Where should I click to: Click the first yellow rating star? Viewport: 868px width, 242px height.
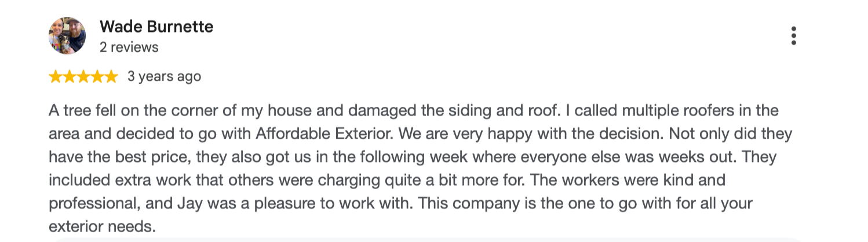[56, 77]
